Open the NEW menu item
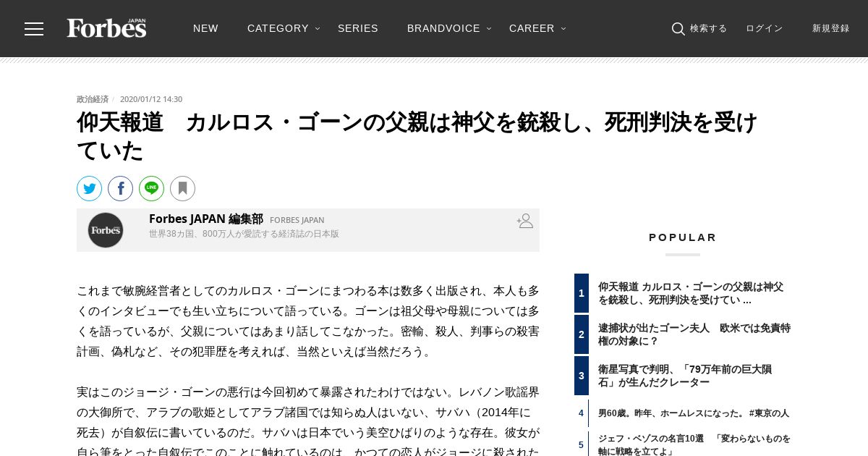868x456 pixels. click(x=205, y=28)
